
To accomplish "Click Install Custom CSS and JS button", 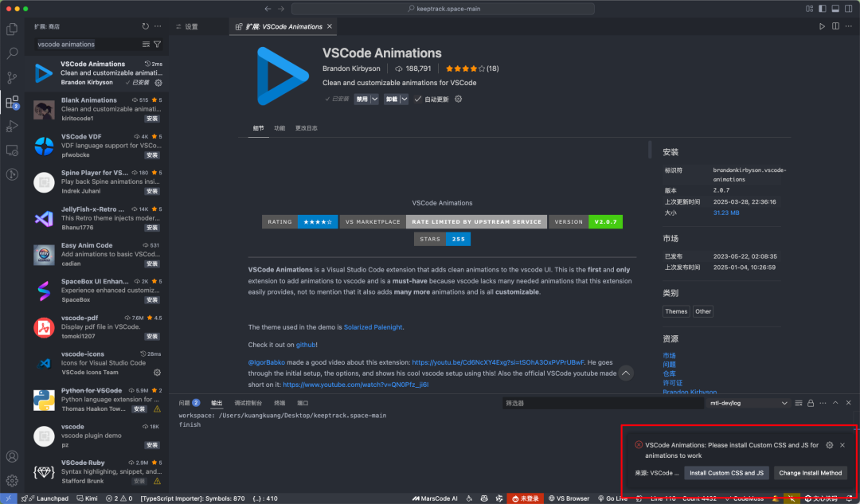I will click(726, 473).
